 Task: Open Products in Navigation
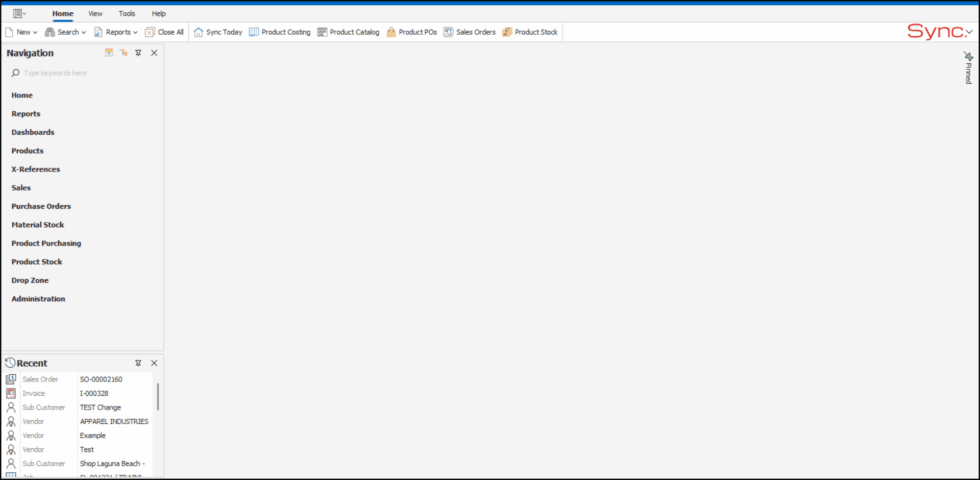(x=28, y=151)
